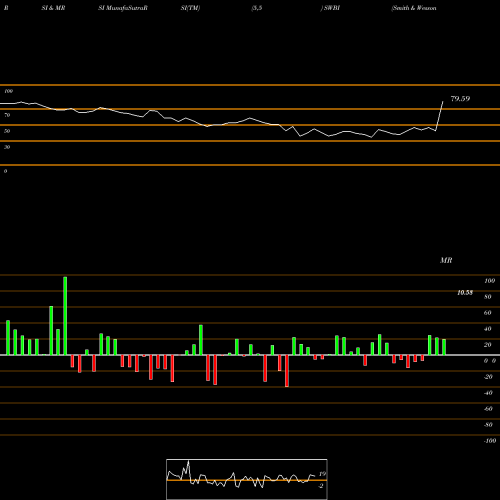The width and height of the screenshot is (500, 500).
Task: Click the 10.58 MR value label
Action: point(465,293)
